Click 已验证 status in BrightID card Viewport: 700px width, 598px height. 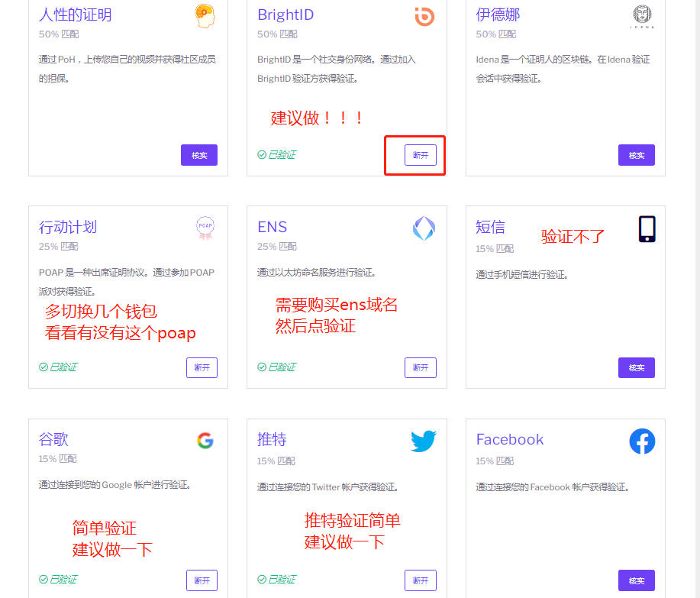282,154
